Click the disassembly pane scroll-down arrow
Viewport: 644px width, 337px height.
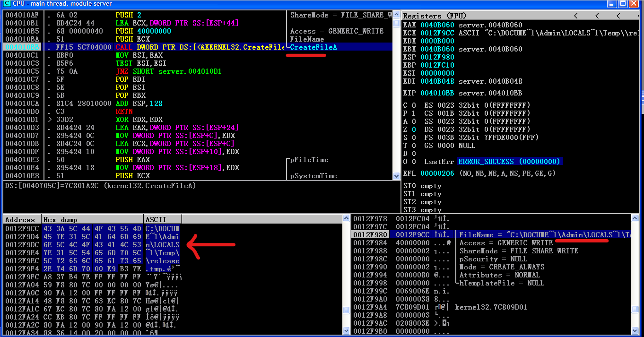[396, 176]
